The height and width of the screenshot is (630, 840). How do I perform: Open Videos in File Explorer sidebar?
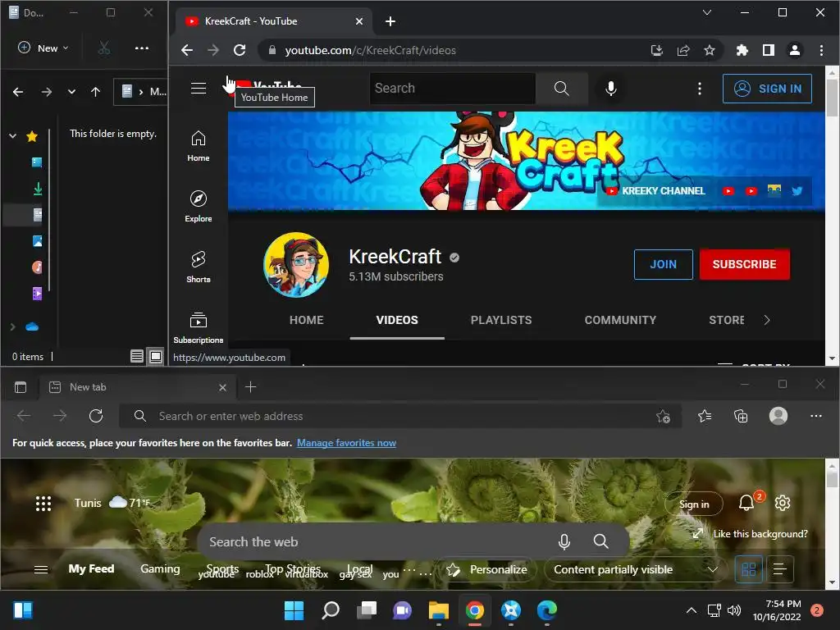(x=37, y=294)
